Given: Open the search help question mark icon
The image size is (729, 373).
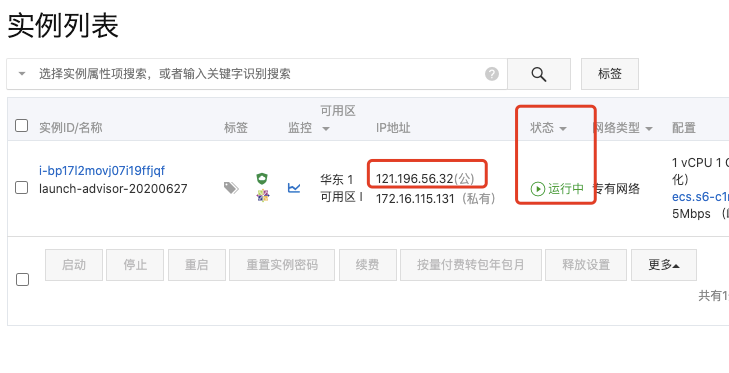Looking at the screenshot, I should 492,74.
